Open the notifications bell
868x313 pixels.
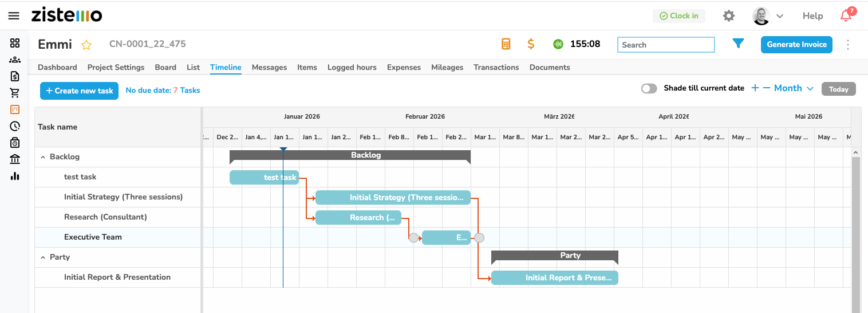pyautogui.click(x=846, y=16)
